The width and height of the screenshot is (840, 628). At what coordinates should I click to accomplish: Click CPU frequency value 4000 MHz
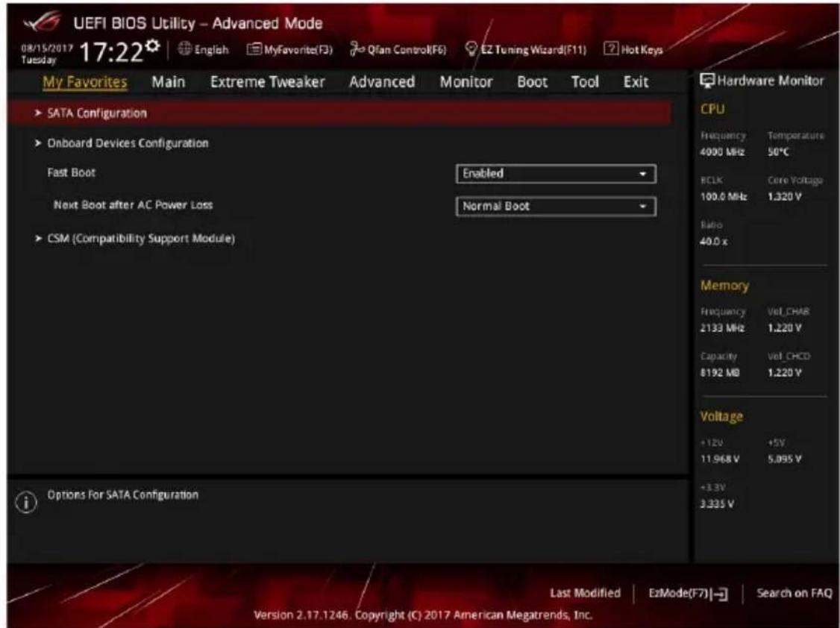pos(721,152)
